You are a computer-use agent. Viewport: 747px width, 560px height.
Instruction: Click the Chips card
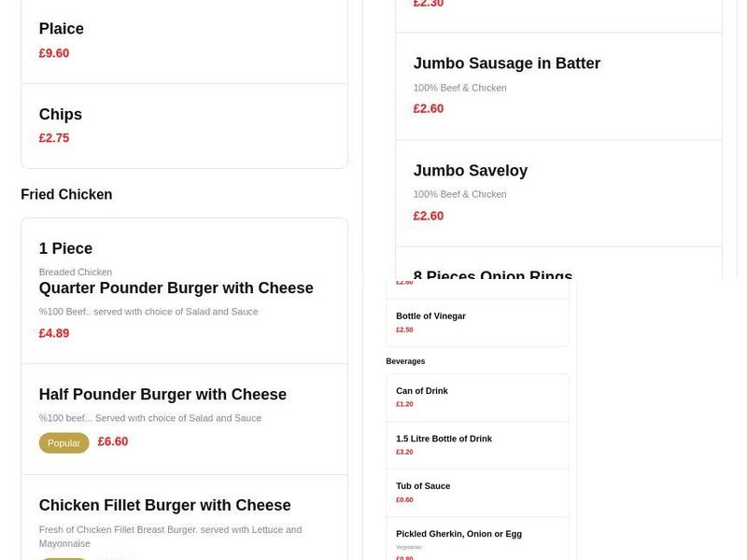click(x=60, y=114)
